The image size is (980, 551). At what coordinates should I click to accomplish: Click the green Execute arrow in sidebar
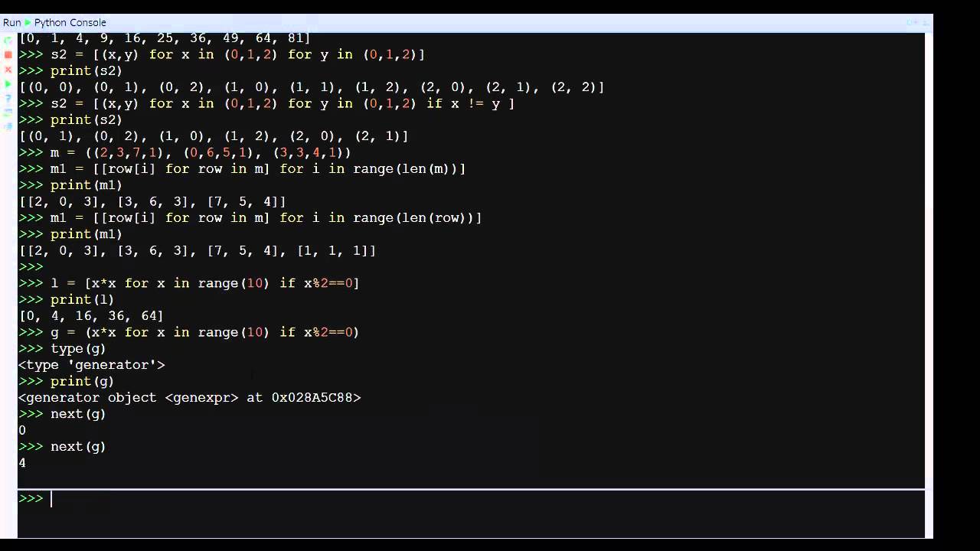coord(8,83)
